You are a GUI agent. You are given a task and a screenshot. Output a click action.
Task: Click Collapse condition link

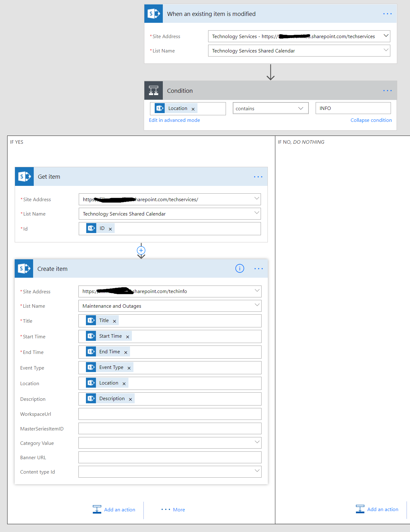point(371,120)
